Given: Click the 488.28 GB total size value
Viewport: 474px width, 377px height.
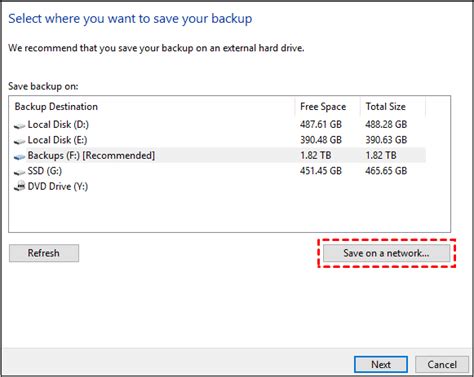Looking at the screenshot, I should (386, 124).
